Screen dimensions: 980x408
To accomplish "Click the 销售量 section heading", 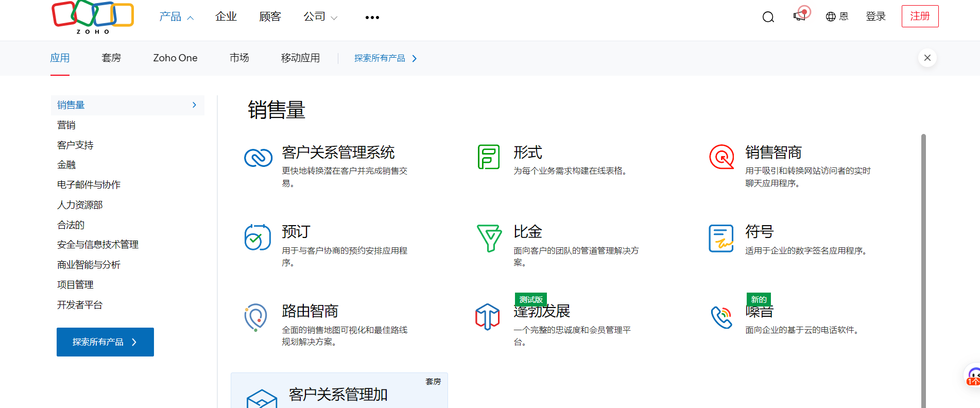I will click(x=277, y=110).
